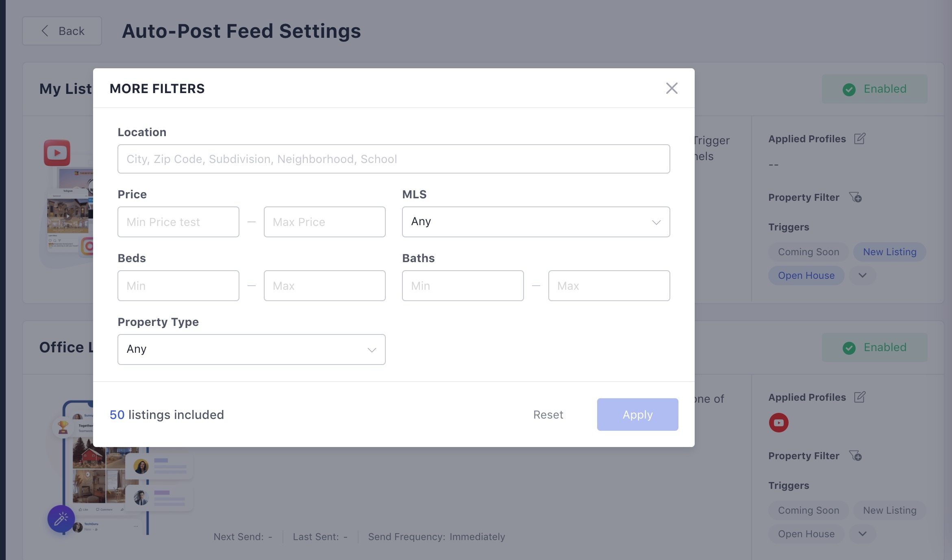Close the More Filters dialog
The height and width of the screenshot is (560, 952).
click(672, 88)
